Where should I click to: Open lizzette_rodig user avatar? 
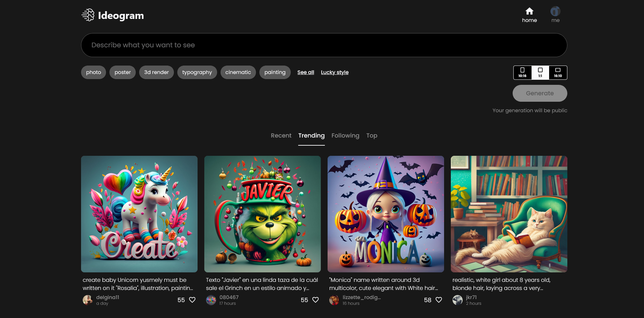[x=334, y=300]
